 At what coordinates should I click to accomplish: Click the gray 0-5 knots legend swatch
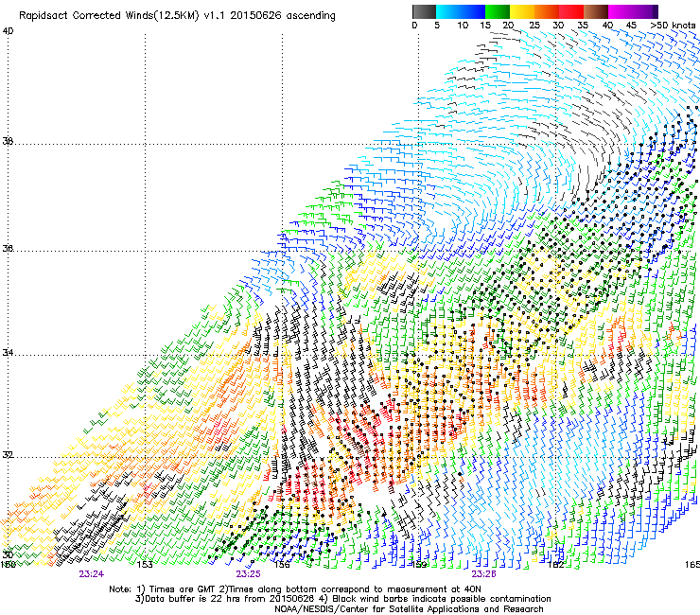(x=424, y=11)
